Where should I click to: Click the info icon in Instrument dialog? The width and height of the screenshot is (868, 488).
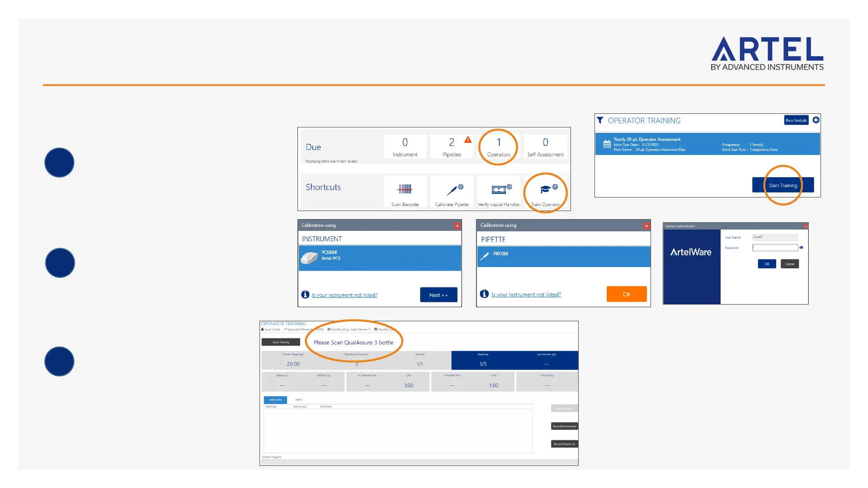pos(305,295)
